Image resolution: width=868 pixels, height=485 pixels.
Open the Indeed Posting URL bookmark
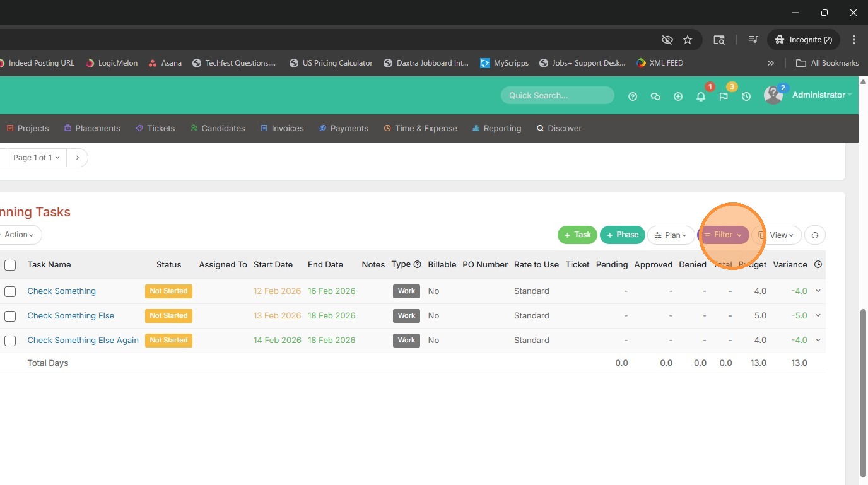pyautogui.click(x=37, y=63)
